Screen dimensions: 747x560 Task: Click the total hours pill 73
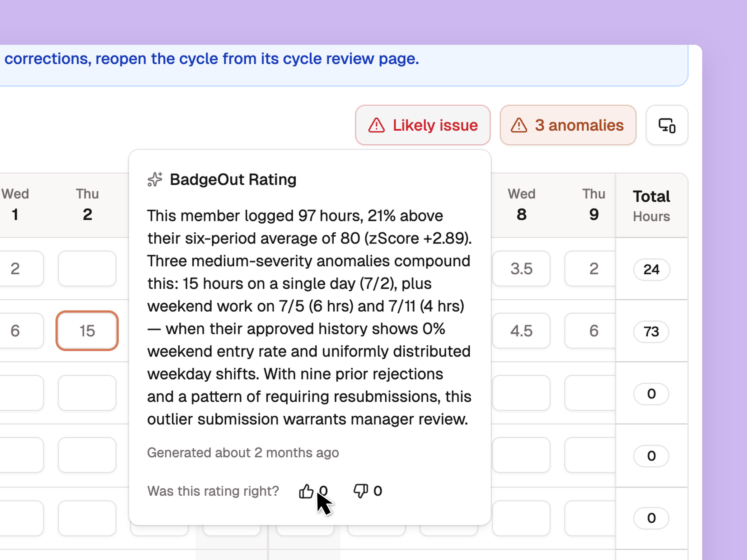point(651,331)
